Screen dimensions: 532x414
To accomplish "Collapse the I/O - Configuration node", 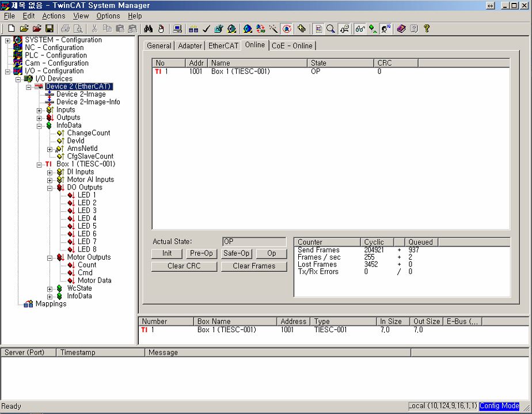I will tap(7, 71).
